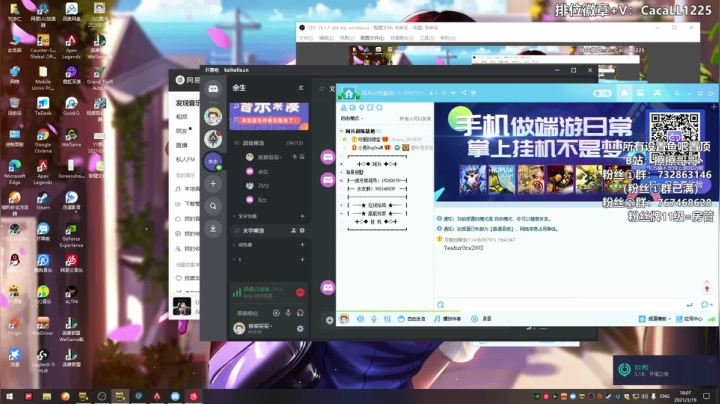Select the 余生 server avatar in sidebar
Viewport: 720px width, 404px height.
coord(213,162)
